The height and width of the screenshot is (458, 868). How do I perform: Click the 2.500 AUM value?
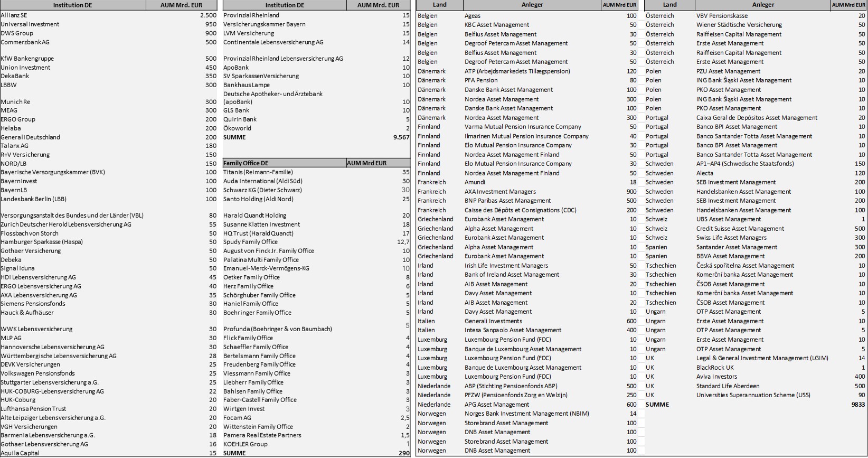pos(208,15)
